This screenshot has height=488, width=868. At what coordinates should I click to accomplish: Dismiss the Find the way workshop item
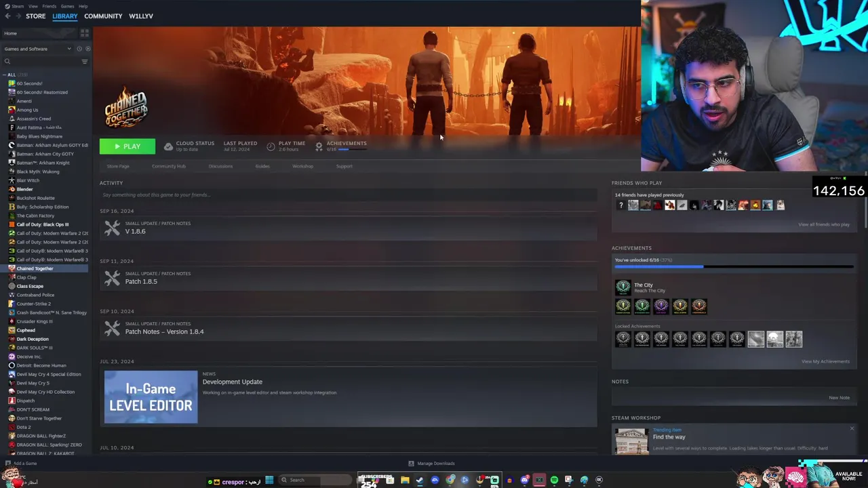(852, 428)
